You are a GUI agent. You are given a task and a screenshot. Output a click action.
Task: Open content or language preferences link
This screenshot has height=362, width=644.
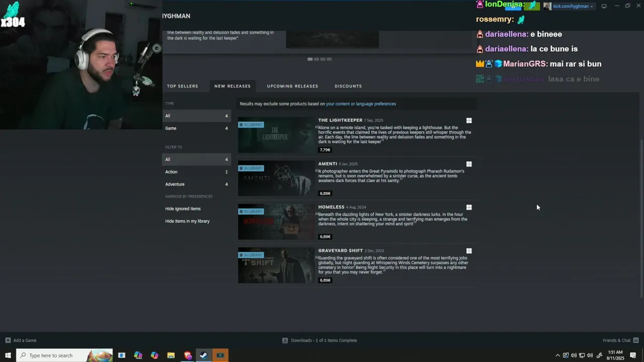click(361, 104)
